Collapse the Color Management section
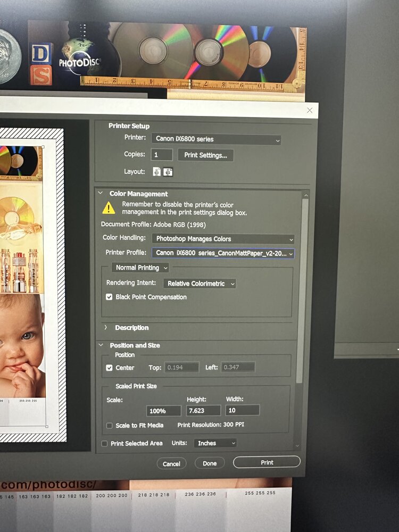This screenshot has width=399, height=532. point(102,194)
